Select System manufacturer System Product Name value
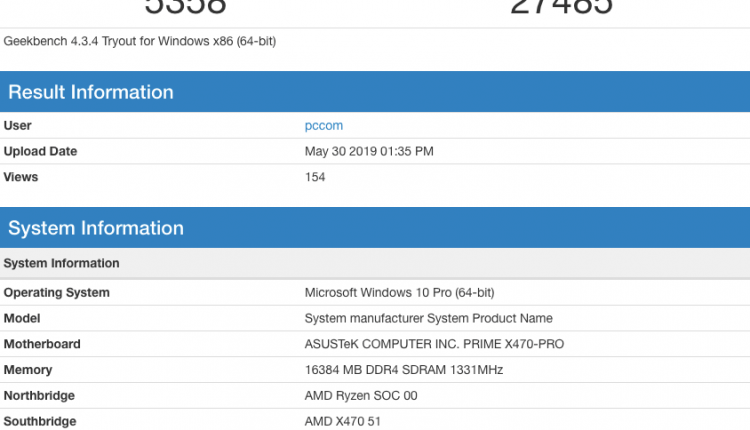Image resolution: width=750 pixels, height=430 pixels. (x=429, y=318)
